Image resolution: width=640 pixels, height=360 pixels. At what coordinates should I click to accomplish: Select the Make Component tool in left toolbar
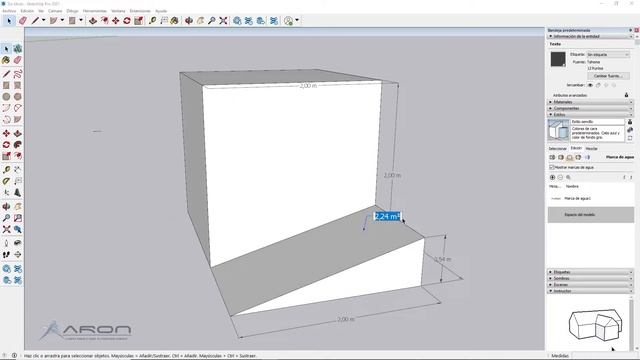18,49
